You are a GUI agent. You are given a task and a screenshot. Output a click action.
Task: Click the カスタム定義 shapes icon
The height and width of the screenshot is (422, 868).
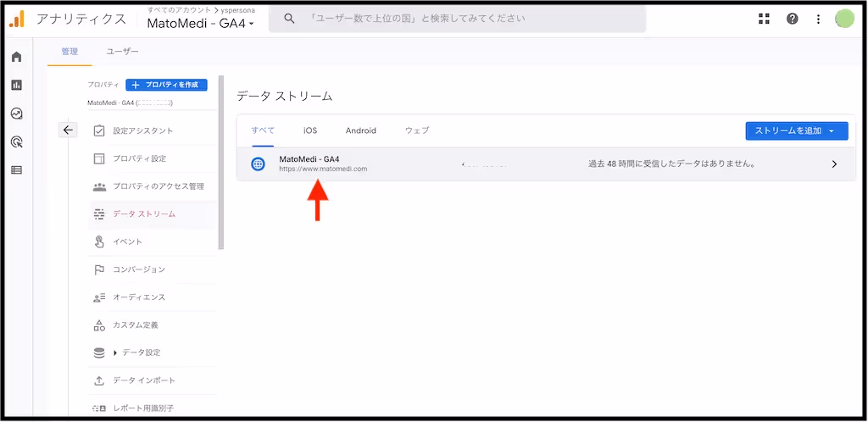coord(99,325)
